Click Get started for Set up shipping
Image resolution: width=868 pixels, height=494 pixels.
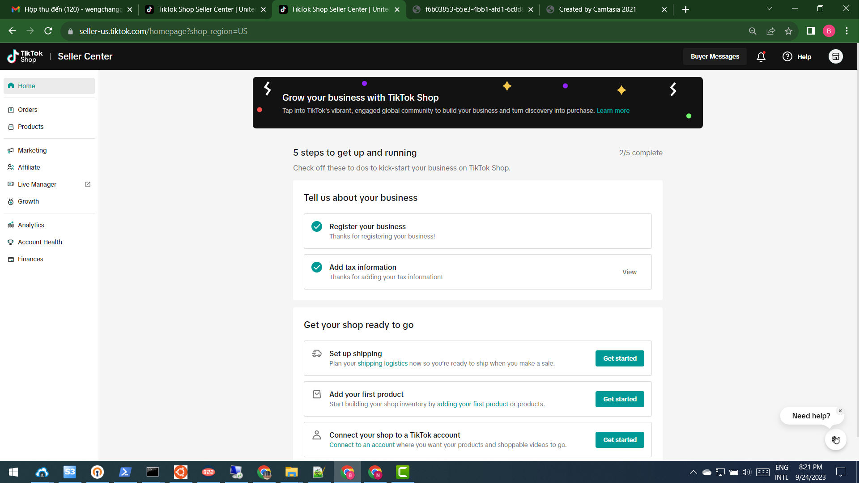click(620, 358)
